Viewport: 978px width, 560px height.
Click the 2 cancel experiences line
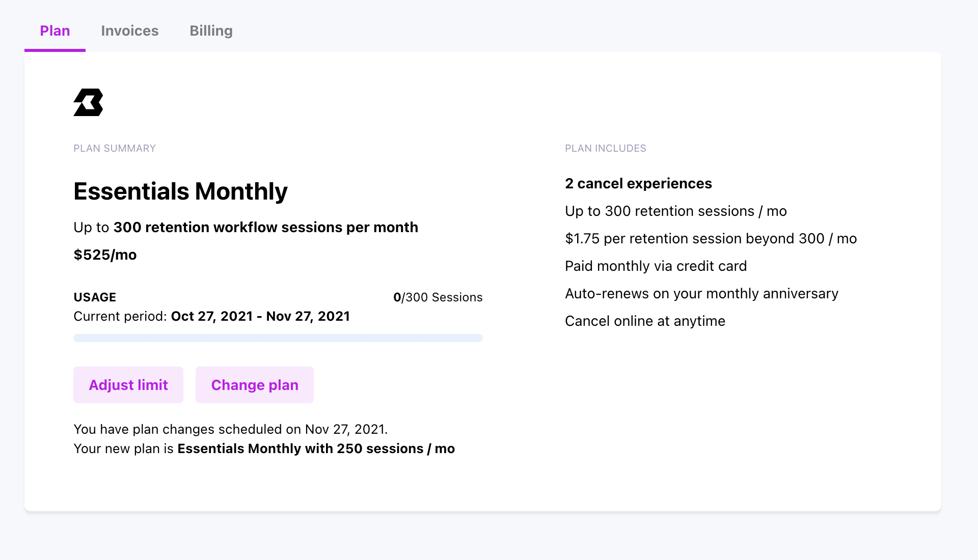tap(638, 183)
